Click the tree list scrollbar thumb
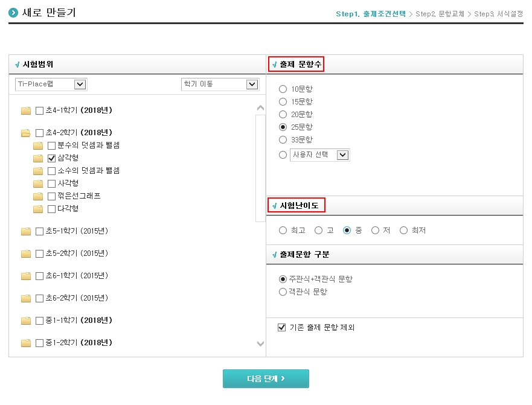The width and height of the screenshot is (532, 405). pos(260,168)
